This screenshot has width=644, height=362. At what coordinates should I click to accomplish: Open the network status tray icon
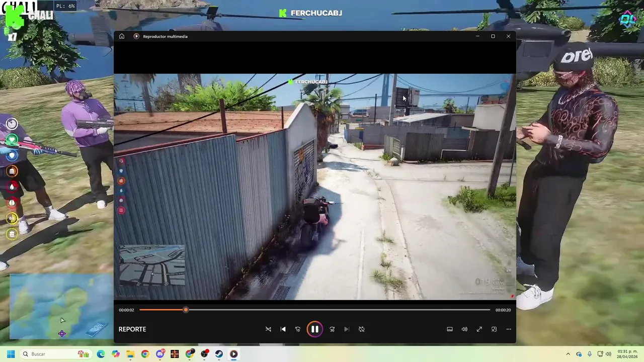600,354
